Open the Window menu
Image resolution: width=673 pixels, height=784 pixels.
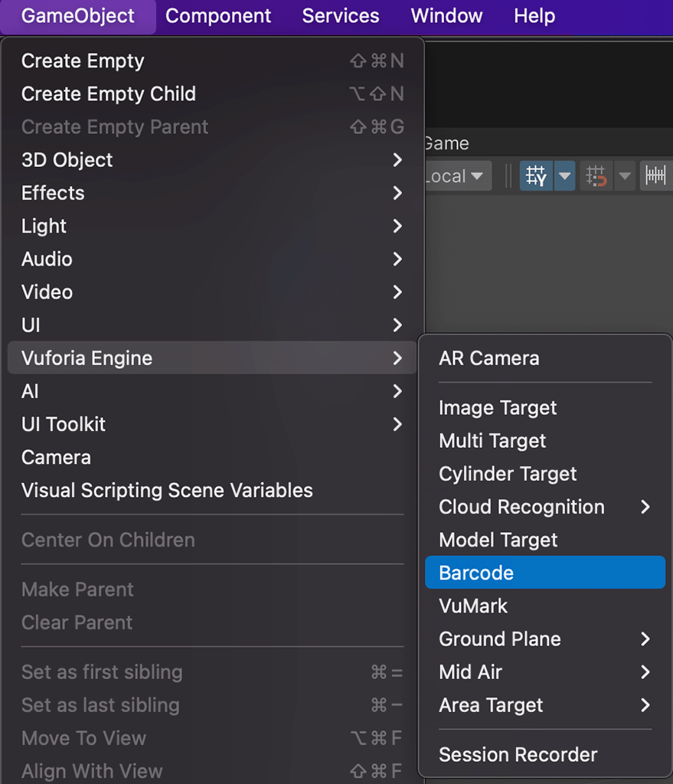pos(447,16)
